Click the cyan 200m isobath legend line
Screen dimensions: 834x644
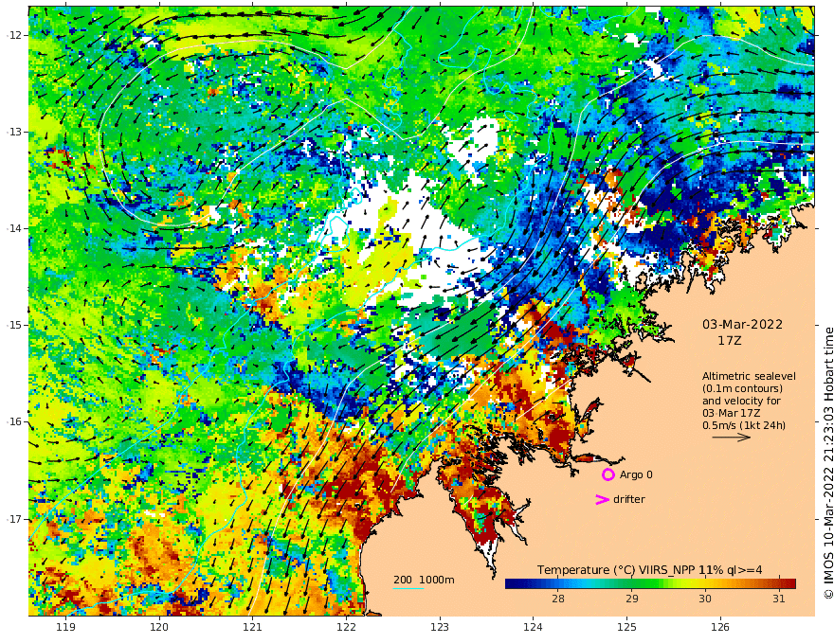408,588
